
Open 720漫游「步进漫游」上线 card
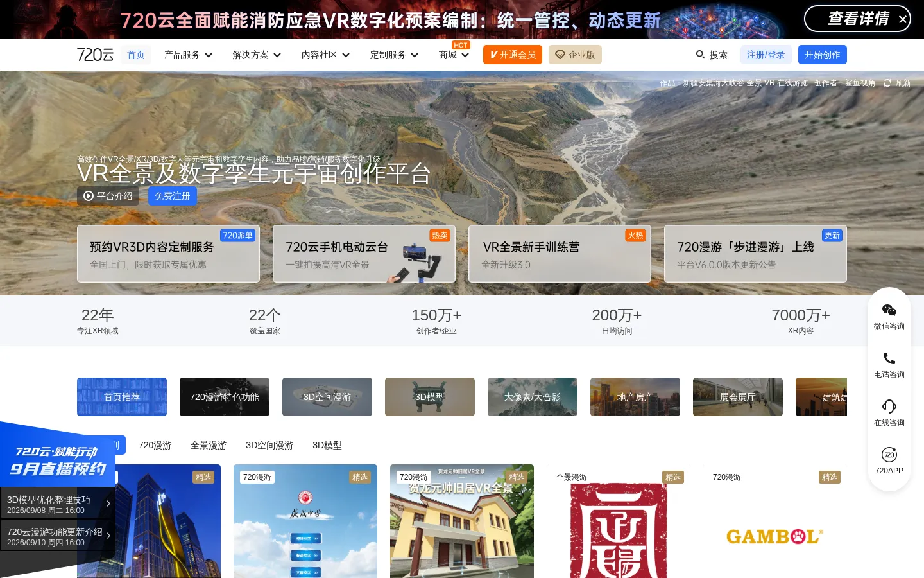pyautogui.click(x=755, y=254)
